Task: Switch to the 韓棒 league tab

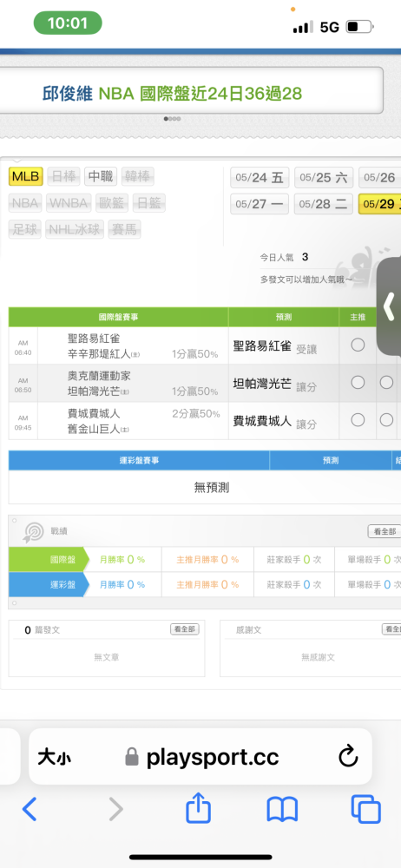Action: pos(137,176)
